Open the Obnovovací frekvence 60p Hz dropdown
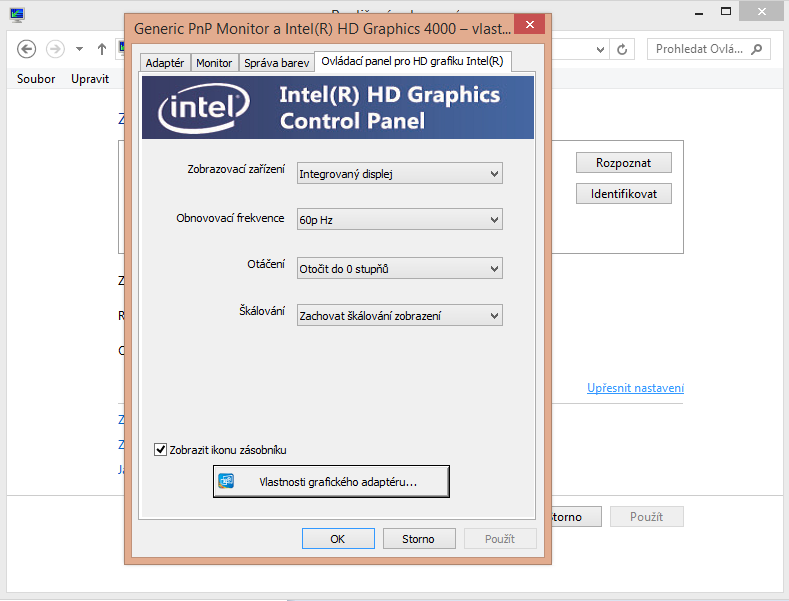 tap(400, 219)
